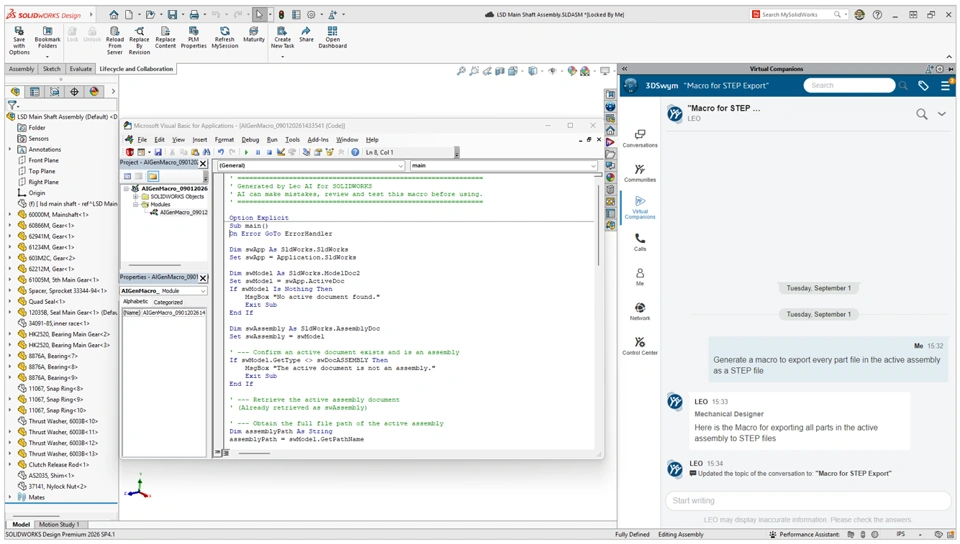The height and width of the screenshot is (544, 960).
Task: Click the SOLIDWORKS Home icon
Action: pyautogui.click(x=114, y=14)
